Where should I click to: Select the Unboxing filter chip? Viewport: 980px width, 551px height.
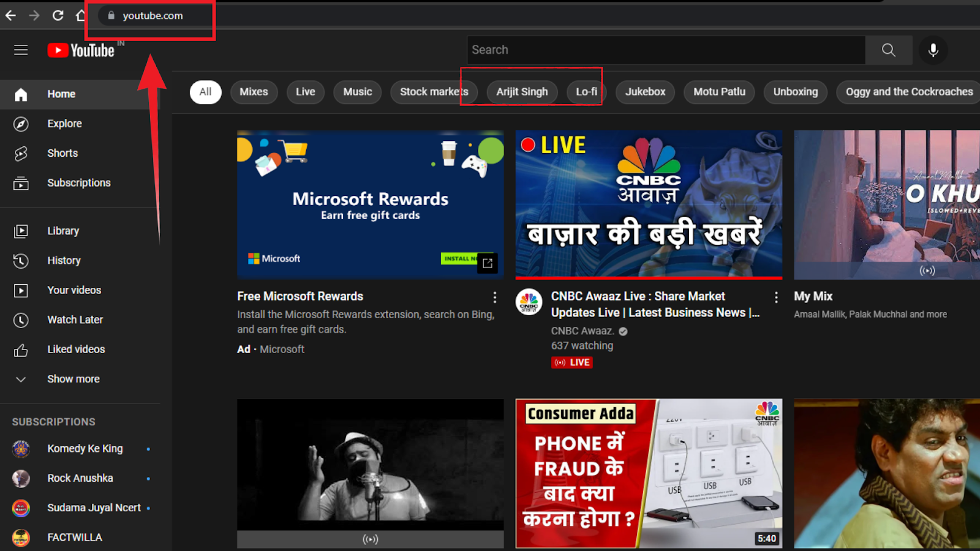pos(795,92)
